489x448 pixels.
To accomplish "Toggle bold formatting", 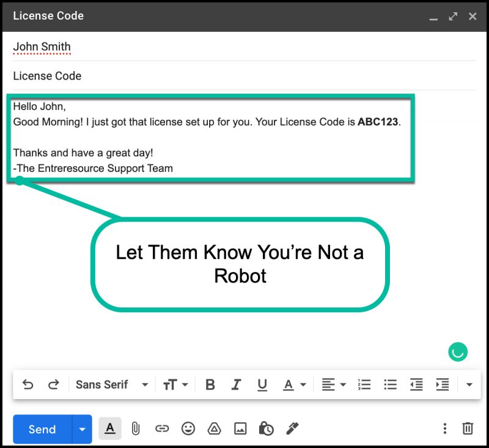I will 210,384.
